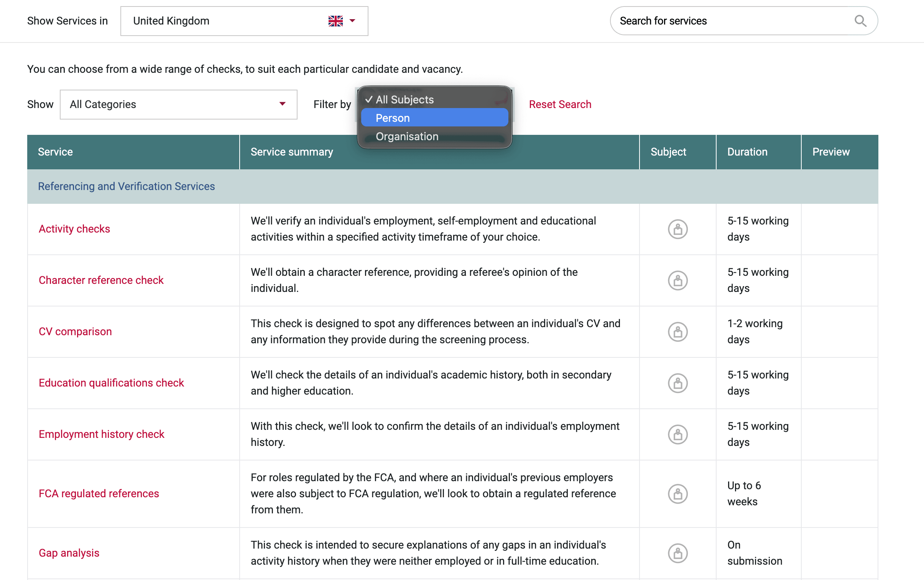924x580 pixels.
Task: Open the CV comparison service link
Action: (75, 332)
